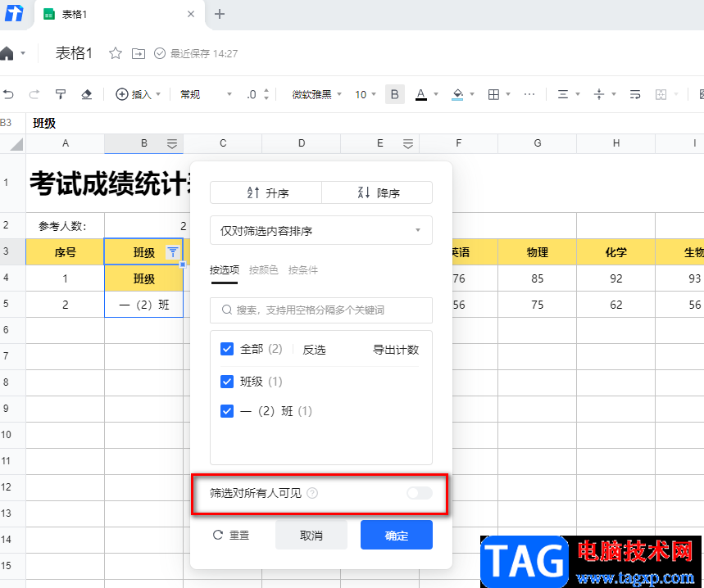This screenshot has width=704, height=588.
Task: Click the select-all corner triangle
Action: pyautogui.click(x=16, y=144)
